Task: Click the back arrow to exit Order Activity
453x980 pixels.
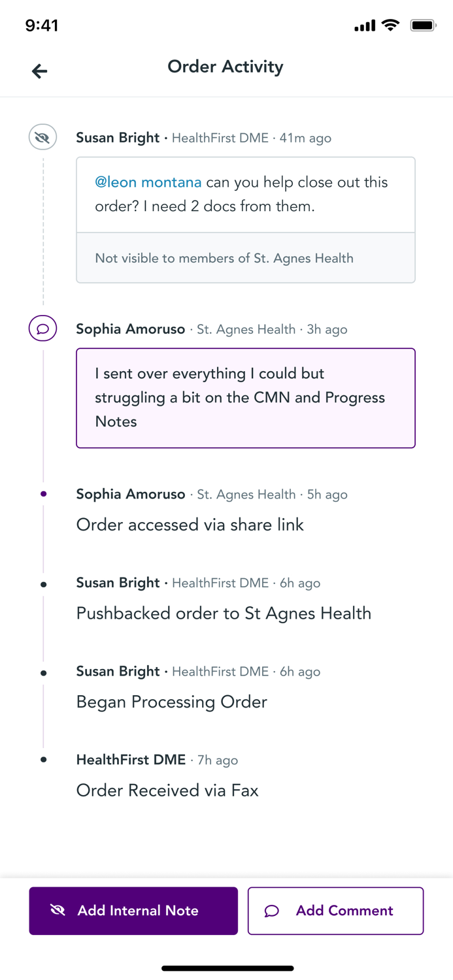Action: (39, 71)
